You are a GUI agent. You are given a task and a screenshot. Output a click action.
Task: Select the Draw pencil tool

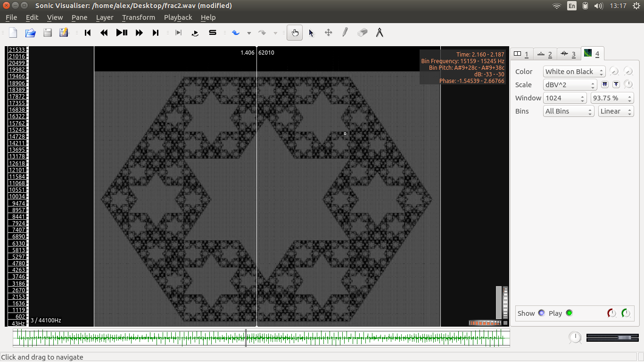point(345,33)
